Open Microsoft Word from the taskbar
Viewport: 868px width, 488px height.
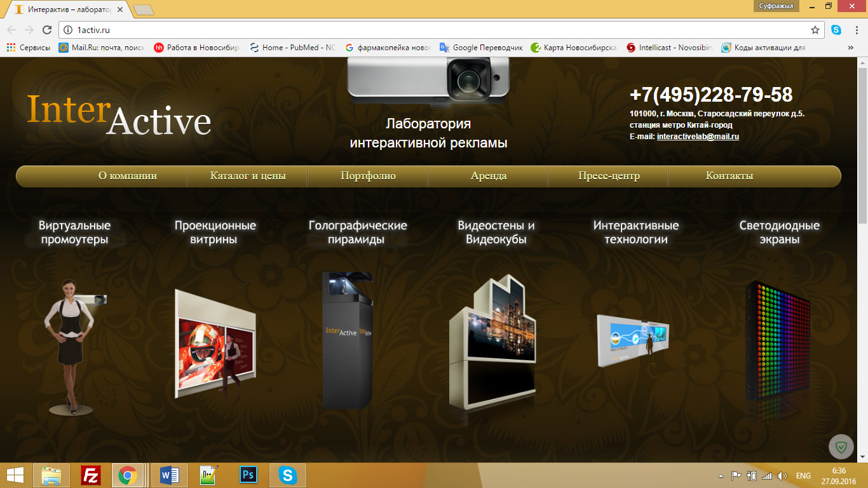click(x=170, y=475)
